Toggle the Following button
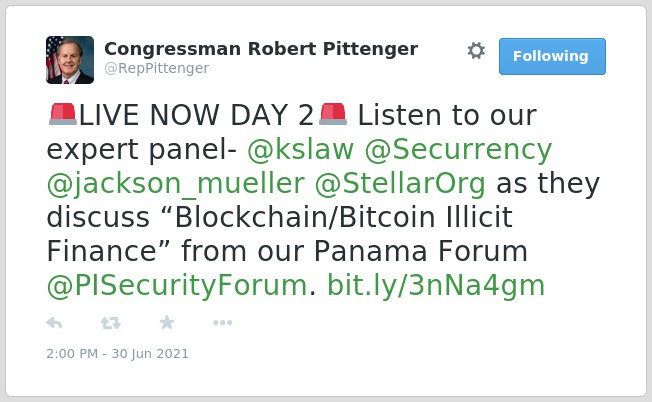Viewport: 652px width, 402px height. 552,56
